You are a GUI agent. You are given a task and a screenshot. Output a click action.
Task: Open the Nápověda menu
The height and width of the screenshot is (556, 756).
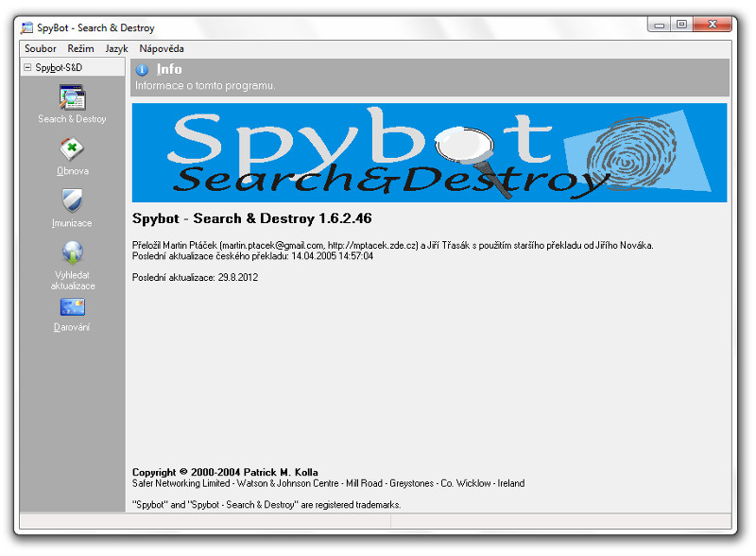(x=162, y=49)
